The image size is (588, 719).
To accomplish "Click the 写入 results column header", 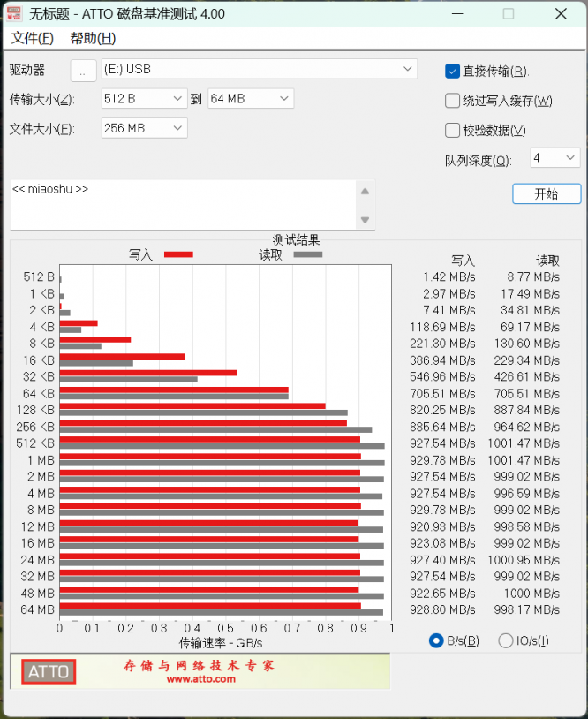I will click(463, 261).
